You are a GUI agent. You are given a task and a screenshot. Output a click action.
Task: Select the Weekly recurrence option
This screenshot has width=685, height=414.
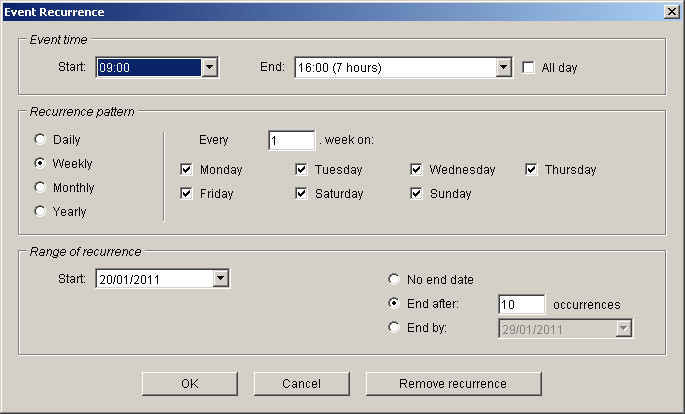click(40, 163)
